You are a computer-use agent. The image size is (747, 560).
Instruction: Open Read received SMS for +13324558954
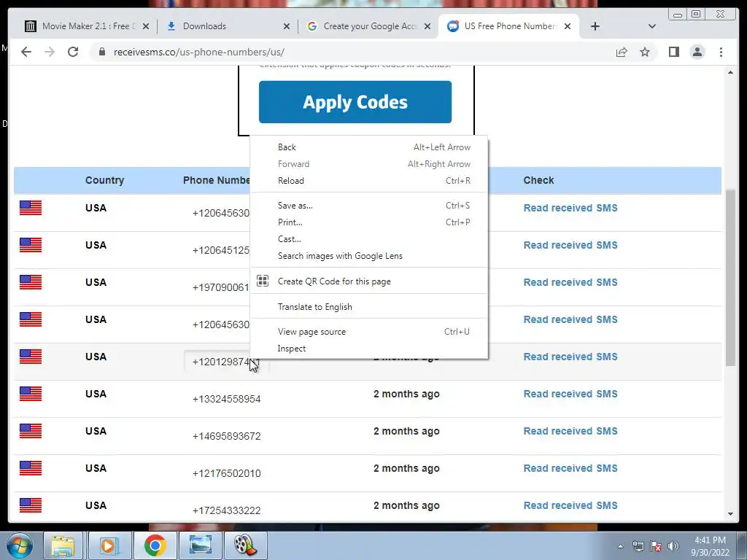click(x=570, y=394)
